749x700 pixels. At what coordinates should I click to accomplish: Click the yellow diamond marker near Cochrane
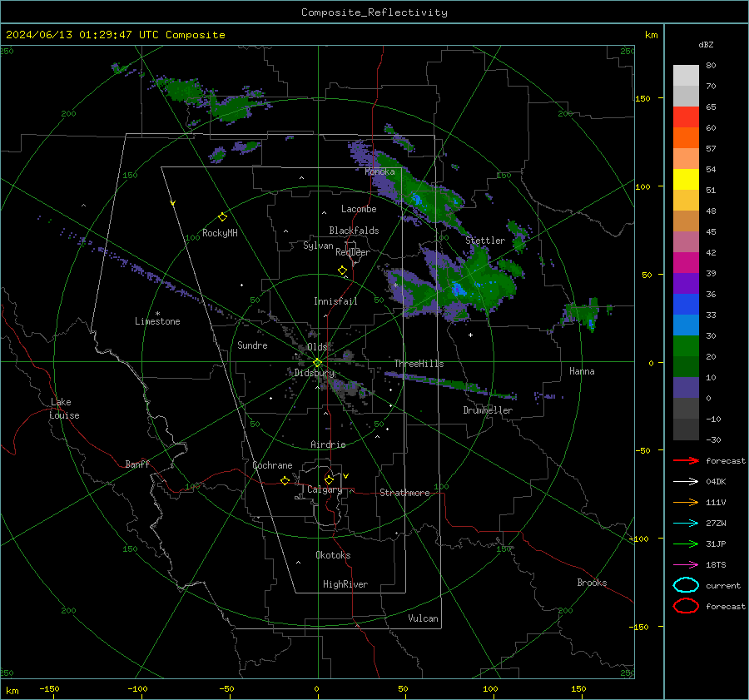[x=285, y=480]
